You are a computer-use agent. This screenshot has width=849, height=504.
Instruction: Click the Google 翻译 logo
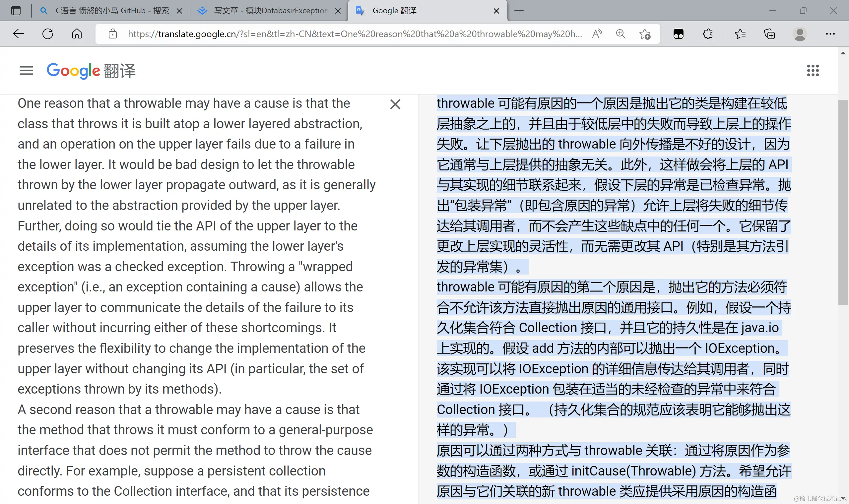(x=91, y=71)
